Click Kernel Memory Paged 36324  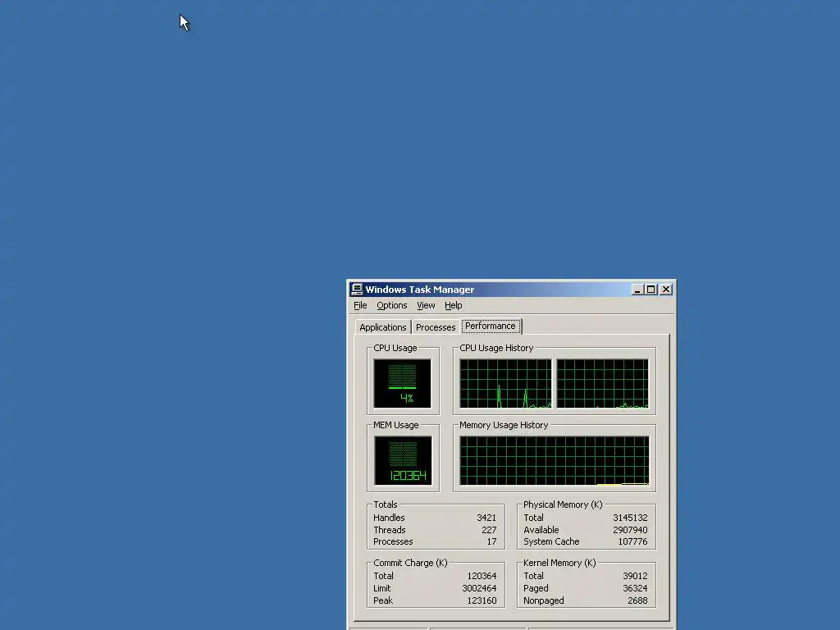[635, 588]
